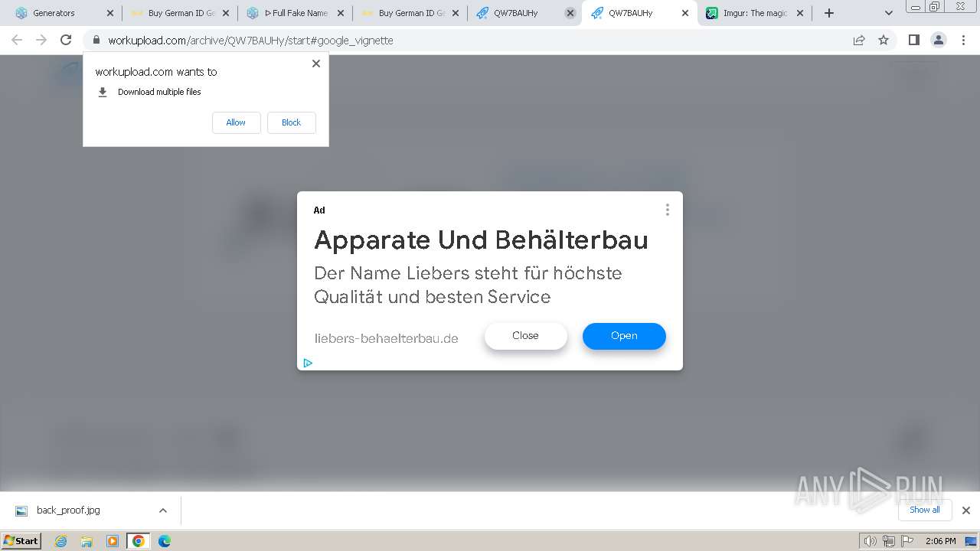
Task: Open the volume control in tray
Action: pyautogui.click(x=870, y=541)
